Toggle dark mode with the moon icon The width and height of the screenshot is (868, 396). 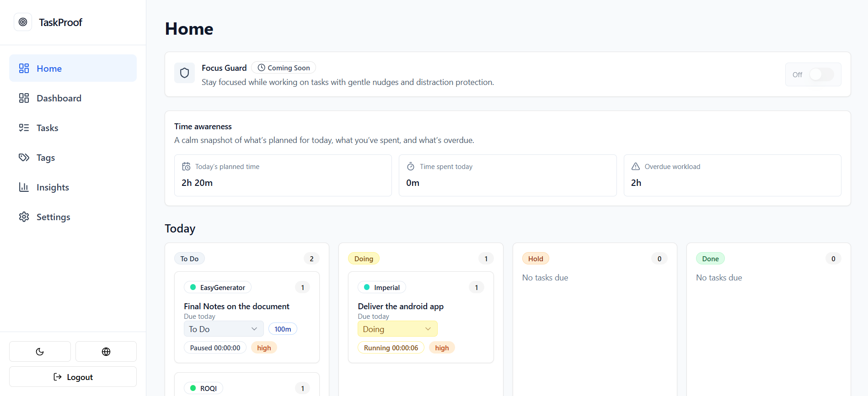point(40,351)
